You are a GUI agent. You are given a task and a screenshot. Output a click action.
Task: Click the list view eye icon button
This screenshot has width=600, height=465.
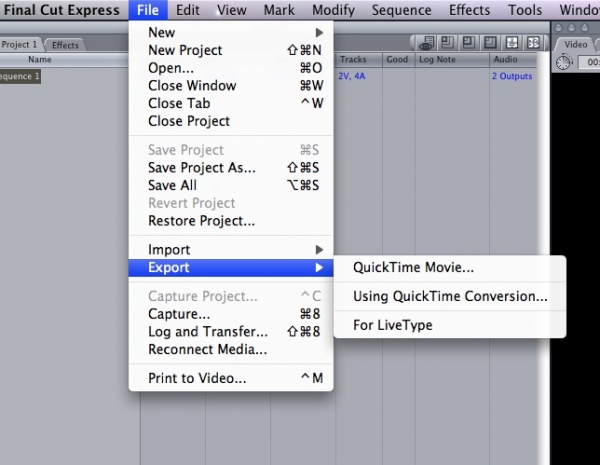click(427, 43)
